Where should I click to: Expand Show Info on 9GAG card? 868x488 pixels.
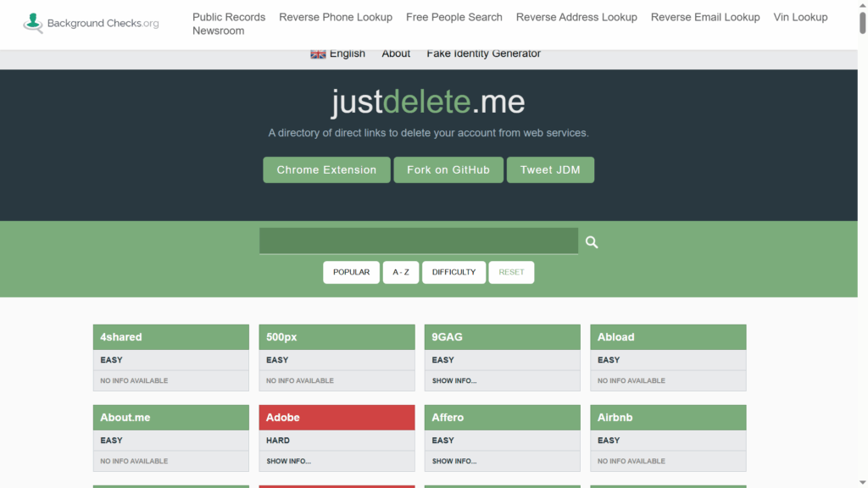click(454, 380)
